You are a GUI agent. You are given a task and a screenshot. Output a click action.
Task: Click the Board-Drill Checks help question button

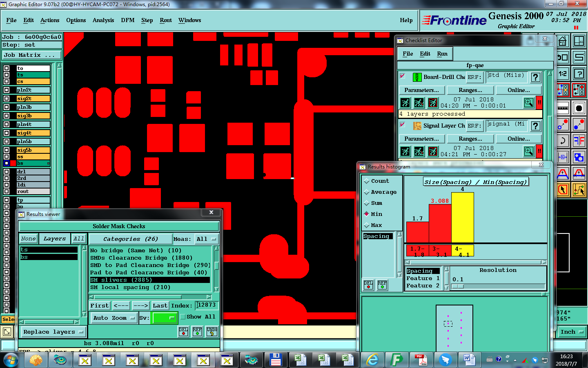pos(536,77)
